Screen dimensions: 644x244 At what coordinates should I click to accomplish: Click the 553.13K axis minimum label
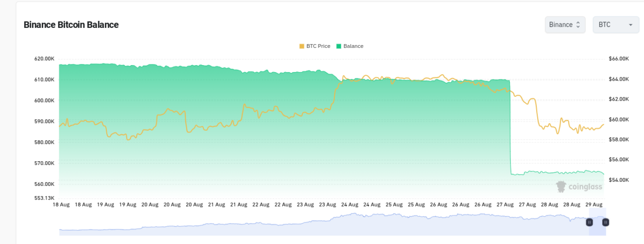click(x=44, y=198)
